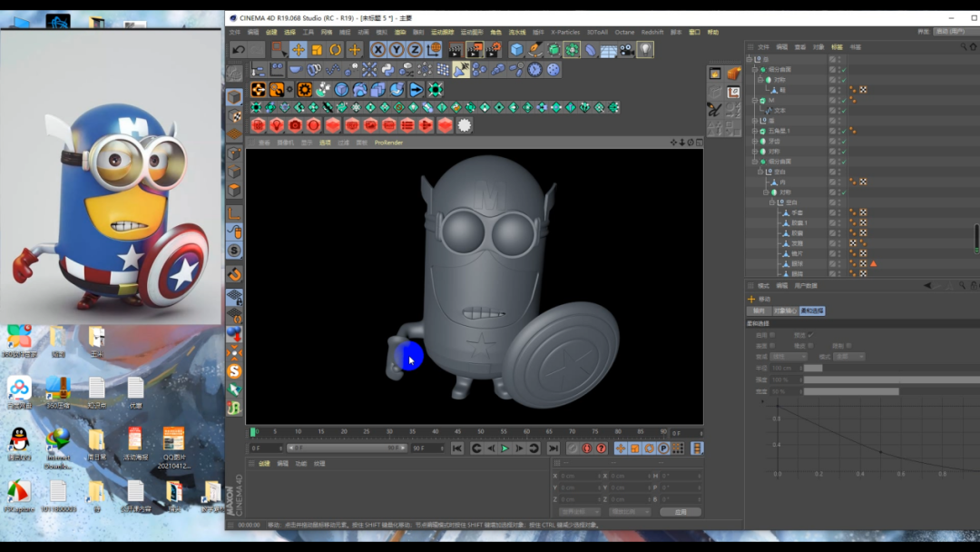Click the blue play-arrow plugin icon

point(416,89)
